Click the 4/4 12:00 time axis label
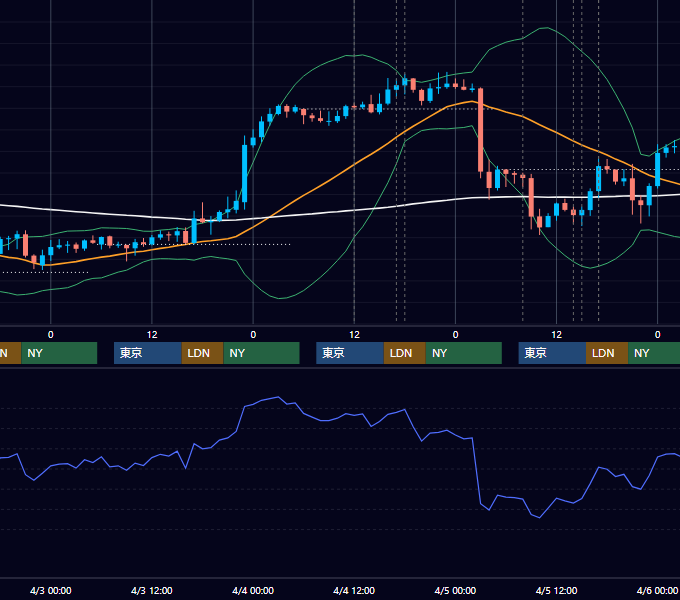This screenshot has height=600, width=680. 354,590
